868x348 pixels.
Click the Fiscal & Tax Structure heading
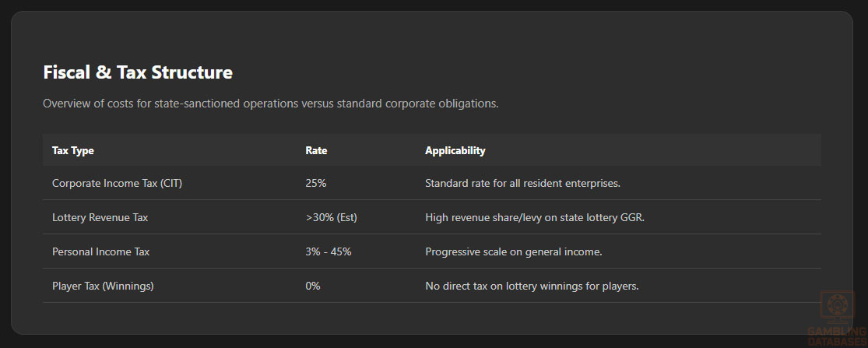[x=138, y=73]
